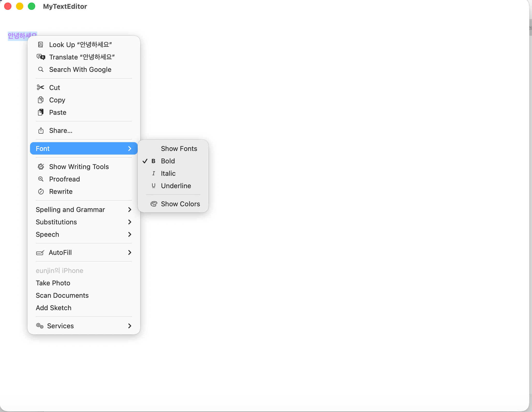The image size is (532, 412).
Task: Click the Show Writing Tools icon
Action: [x=41, y=167]
